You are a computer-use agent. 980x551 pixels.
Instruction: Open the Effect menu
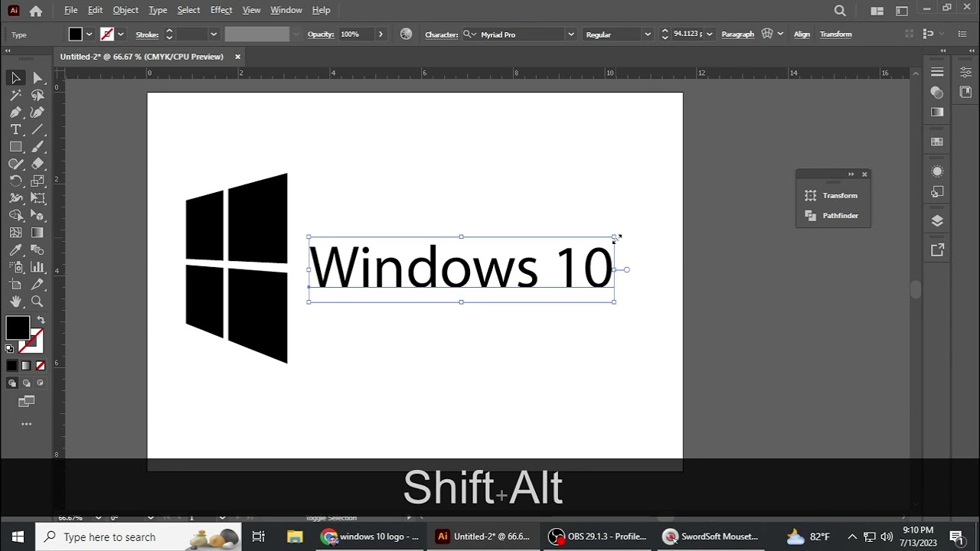pos(221,10)
